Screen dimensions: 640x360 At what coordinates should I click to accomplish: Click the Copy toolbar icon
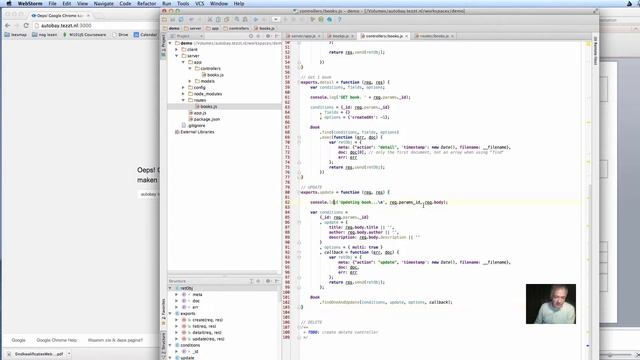click(x=218, y=20)
